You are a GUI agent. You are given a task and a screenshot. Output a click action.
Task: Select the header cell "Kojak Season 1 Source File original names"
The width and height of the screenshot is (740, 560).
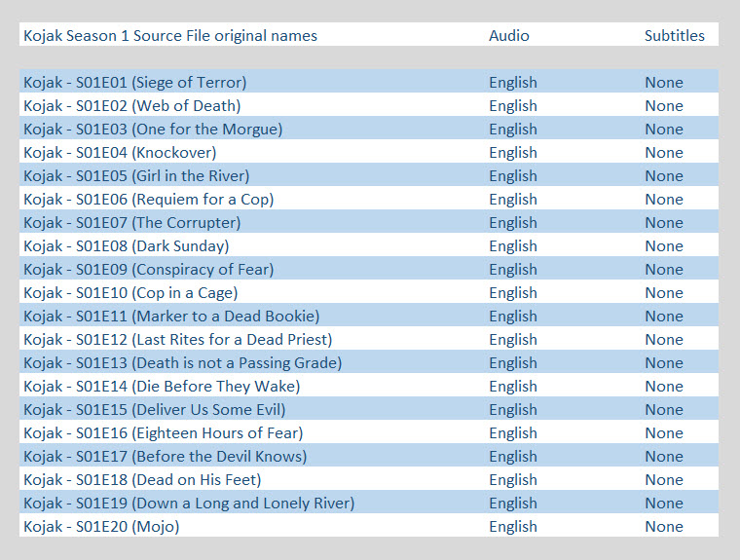(170, 35)
